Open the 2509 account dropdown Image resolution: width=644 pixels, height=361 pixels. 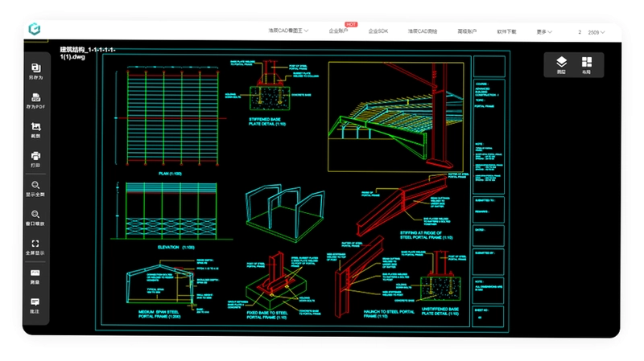coord(596,32)
